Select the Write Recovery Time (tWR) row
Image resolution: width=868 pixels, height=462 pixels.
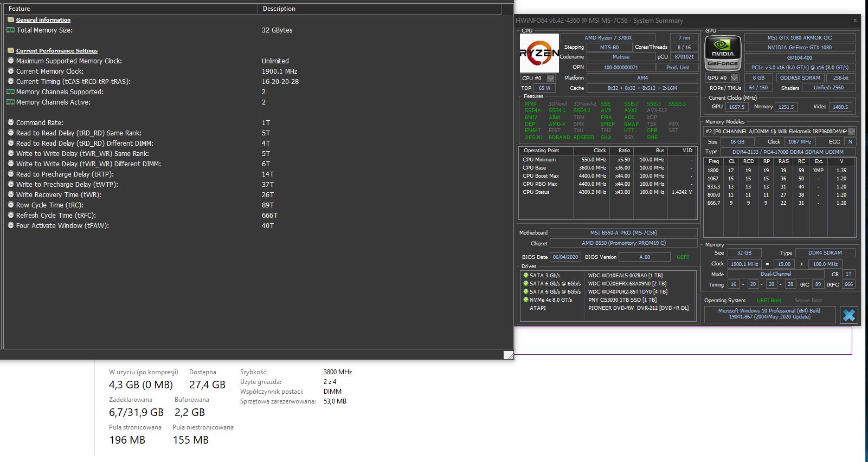click(258, 194)
